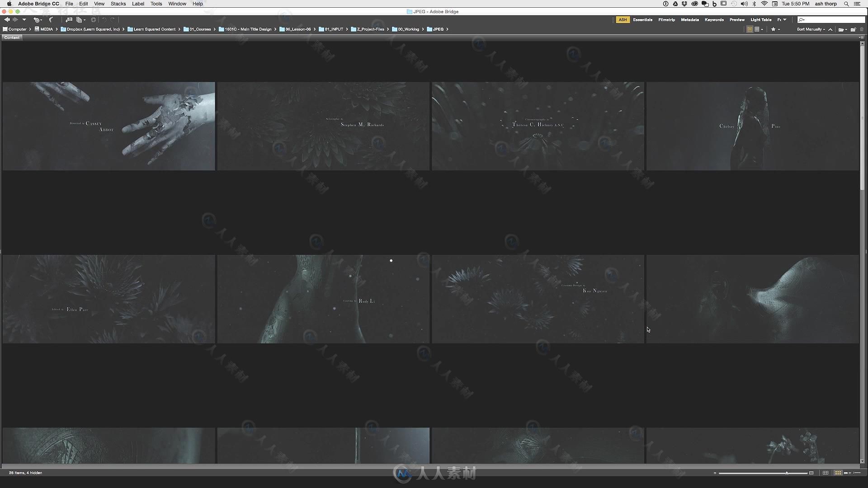
Task: Expand chevron after JPEG breadcrumb
Action: click(447, 29)
